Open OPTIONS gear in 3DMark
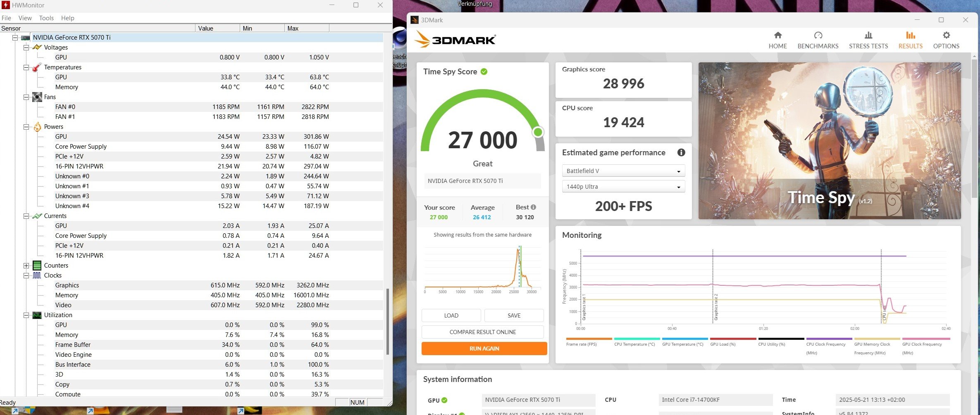 [946, 36]
